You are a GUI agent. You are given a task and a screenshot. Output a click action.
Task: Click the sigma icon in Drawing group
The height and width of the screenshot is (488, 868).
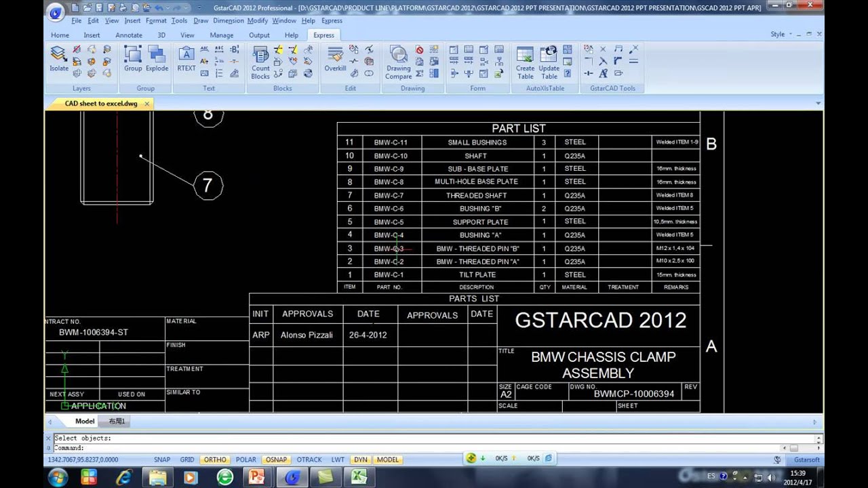[420, 73]
